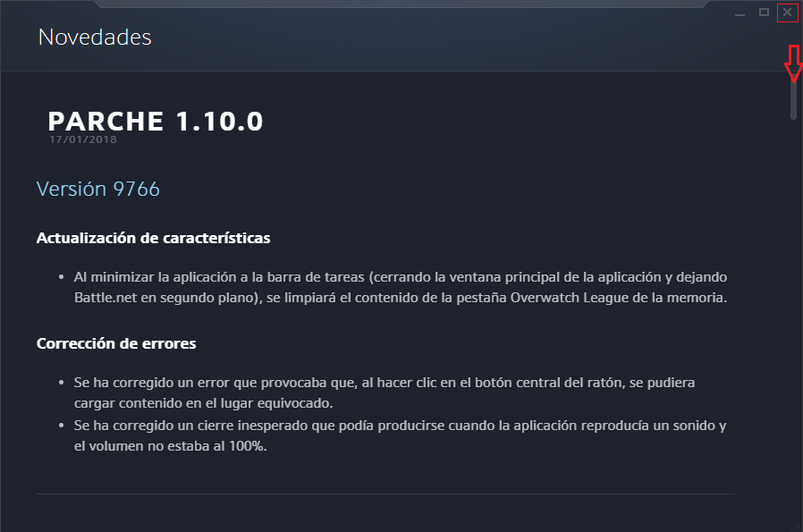Click the vertical scrollbar thumb
This screenshot has width=803, height=532.
pyautogui.click(x=793, y=100)
